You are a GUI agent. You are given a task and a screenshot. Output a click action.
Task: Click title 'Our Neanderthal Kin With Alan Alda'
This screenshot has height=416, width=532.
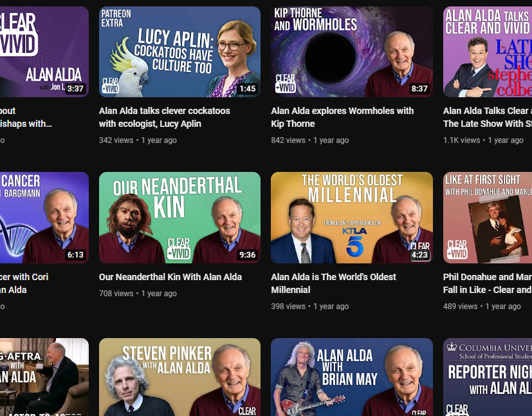pyautogui.click(x=170, y=277)
